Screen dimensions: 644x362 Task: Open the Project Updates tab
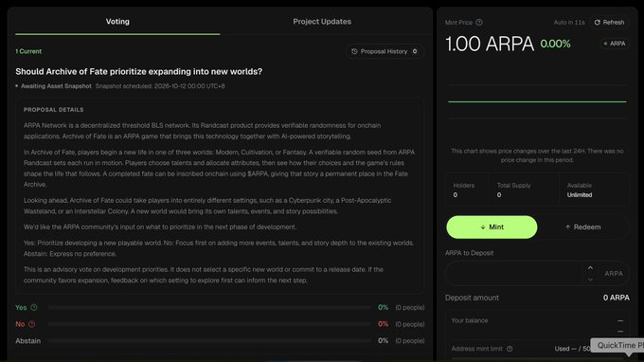click(322, 22)
